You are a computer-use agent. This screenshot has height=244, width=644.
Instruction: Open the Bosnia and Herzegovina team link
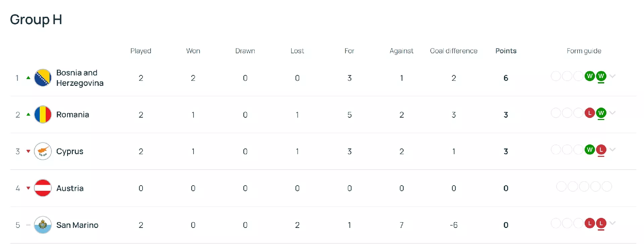(x=80, y=78)
